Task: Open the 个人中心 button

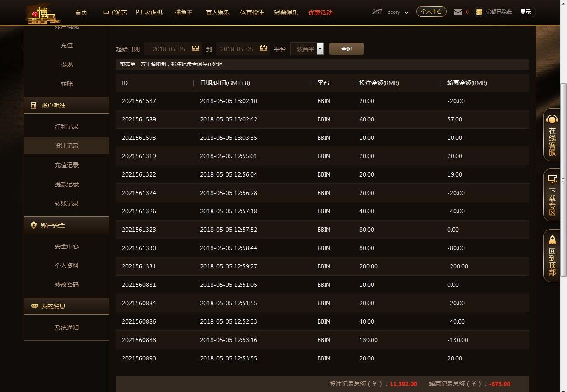Action: point(431,12)
